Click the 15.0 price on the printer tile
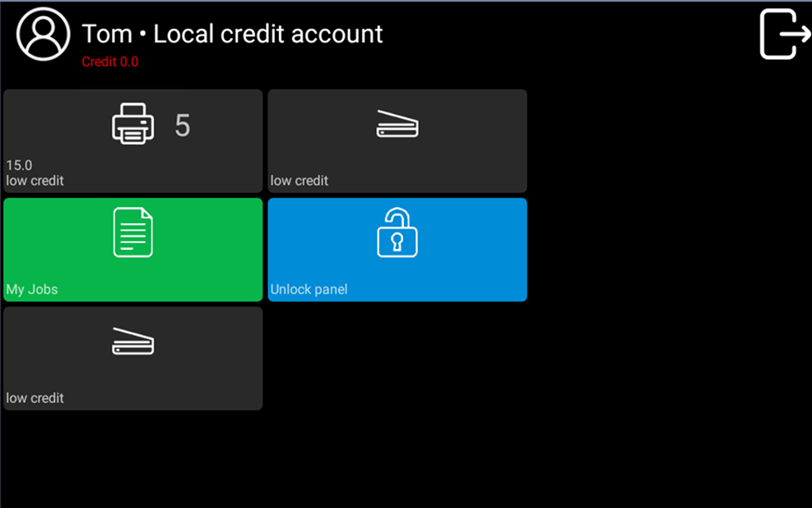 (x=19, y=166)
